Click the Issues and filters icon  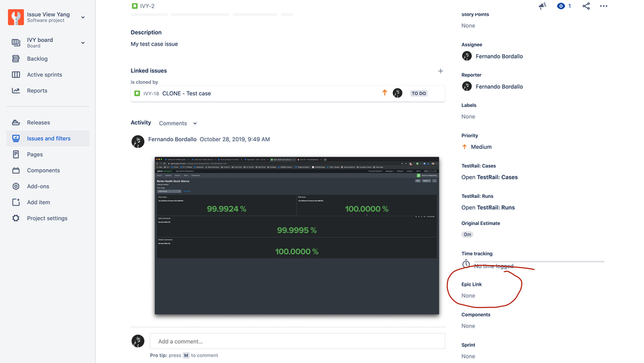pos(15,139)
